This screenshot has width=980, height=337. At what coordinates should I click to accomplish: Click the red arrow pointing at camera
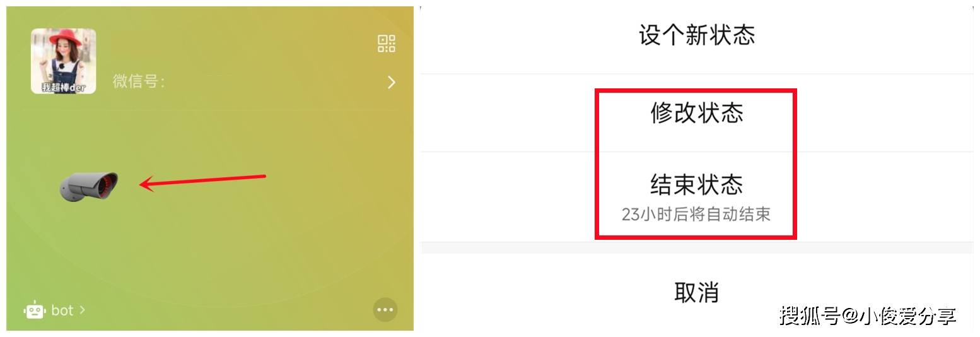202,181
